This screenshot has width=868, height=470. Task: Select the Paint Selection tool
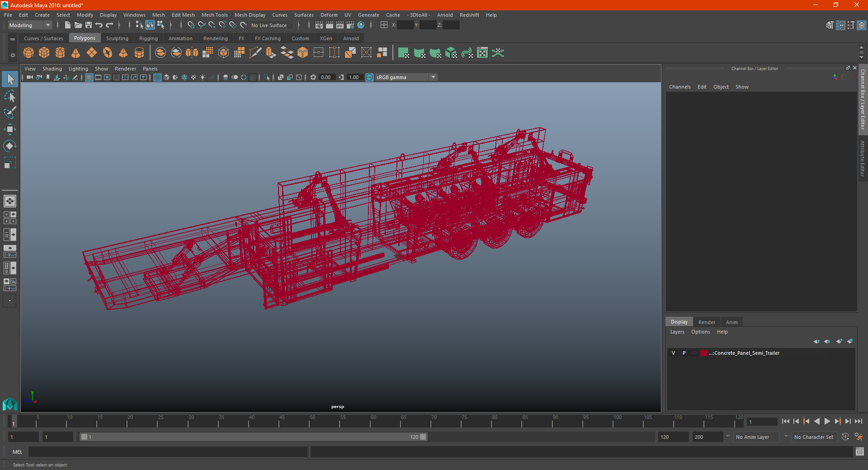click(9, 113)
